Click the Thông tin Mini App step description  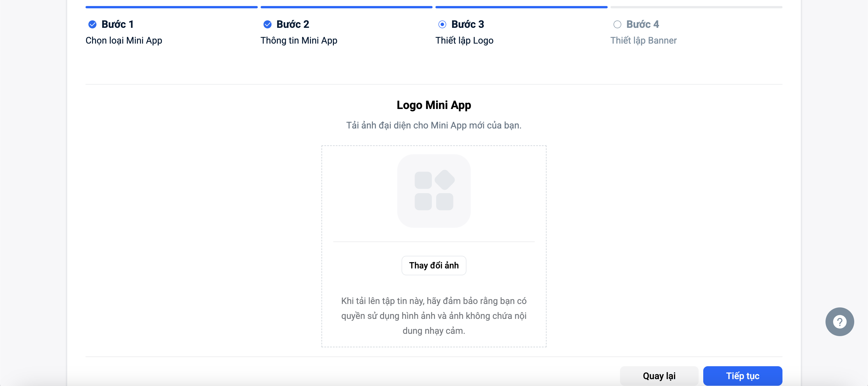(299, 40)
